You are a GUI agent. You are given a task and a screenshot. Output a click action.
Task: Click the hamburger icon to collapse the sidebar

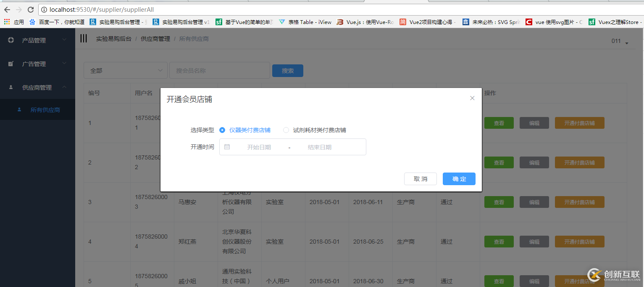coord(83,38)
